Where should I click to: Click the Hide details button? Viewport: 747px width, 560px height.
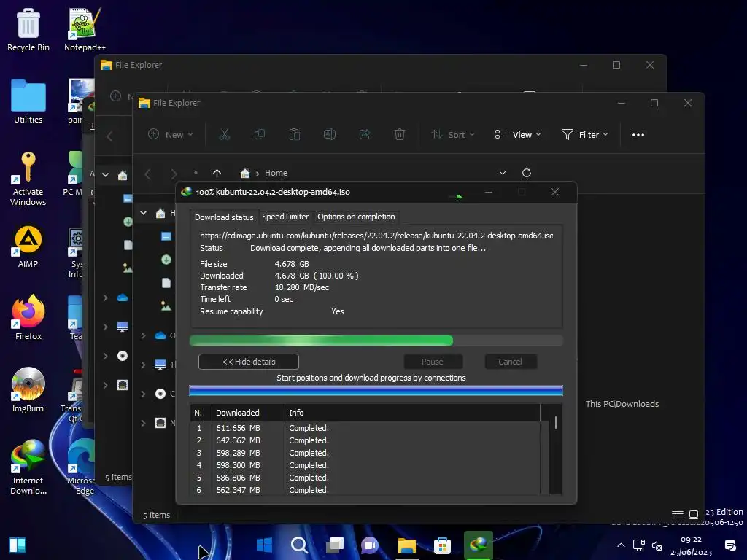pyautogui.click(x=249, y=362)
